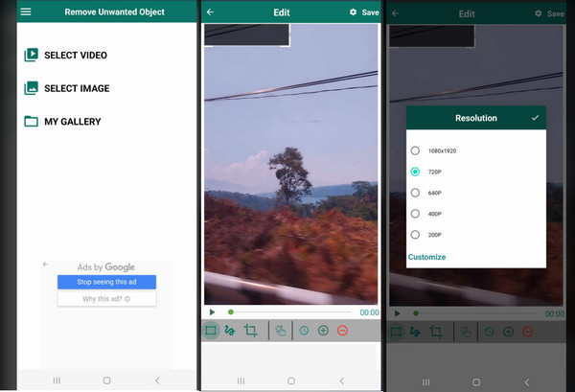
Task: Open settings gear in middle Edit screen header
Action: (353, 12)
